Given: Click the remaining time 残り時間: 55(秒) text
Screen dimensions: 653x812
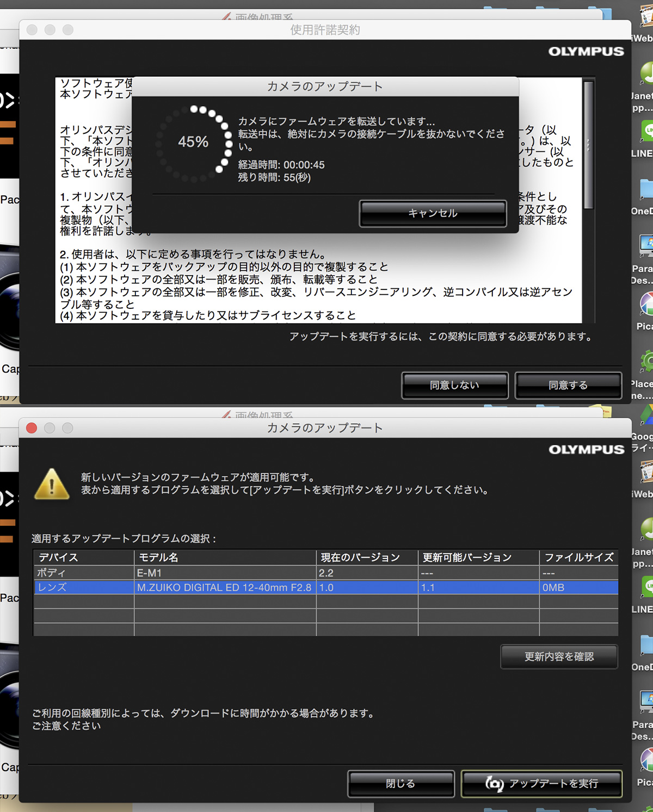Looking at the screenshot, I should point(274,177).
